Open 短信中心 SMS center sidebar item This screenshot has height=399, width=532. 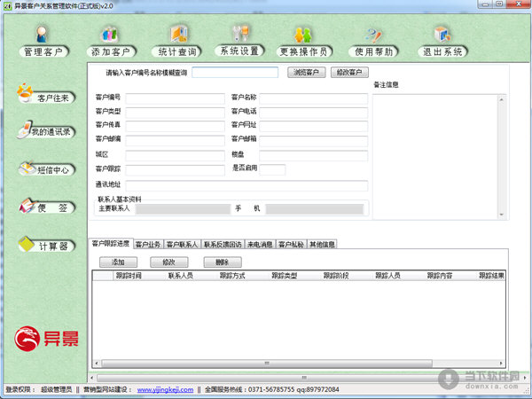(44, 169)
